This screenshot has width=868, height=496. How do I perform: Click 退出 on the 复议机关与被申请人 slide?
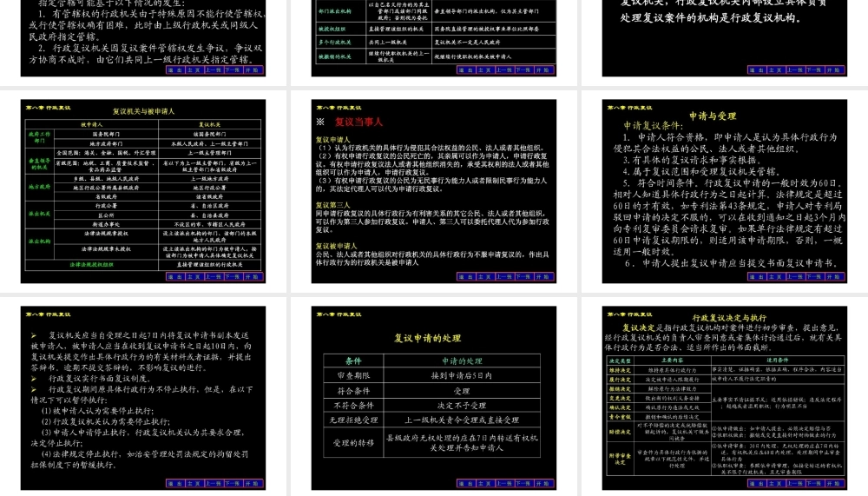[x=175, y=276]
